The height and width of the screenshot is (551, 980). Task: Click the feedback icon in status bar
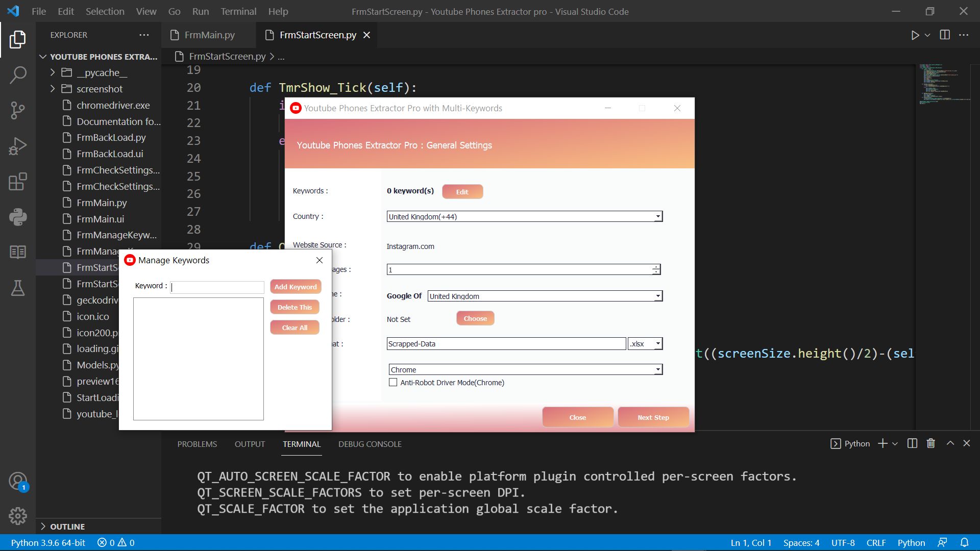(x=942, y=542)
